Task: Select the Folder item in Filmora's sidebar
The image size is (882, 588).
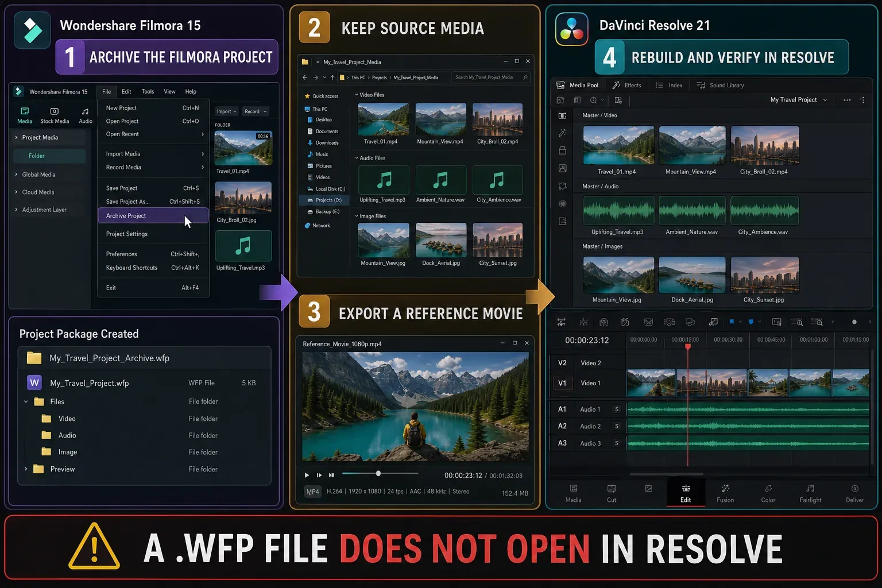Action: (49, 156)
